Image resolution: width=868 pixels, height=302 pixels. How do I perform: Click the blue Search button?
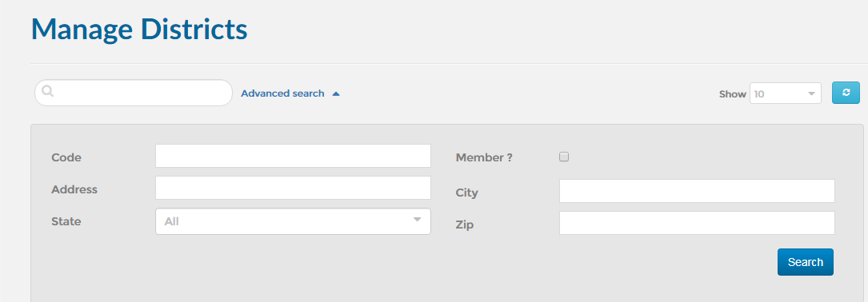[806, 261]
